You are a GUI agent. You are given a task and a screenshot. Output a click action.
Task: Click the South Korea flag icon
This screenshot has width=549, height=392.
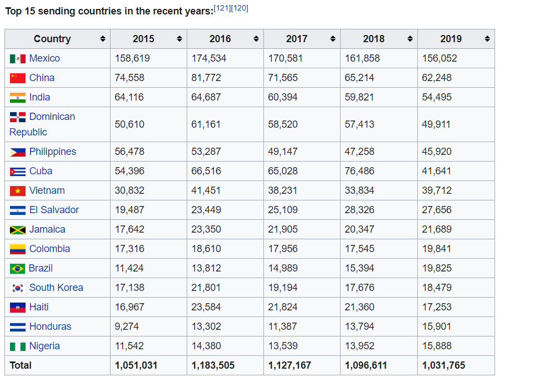pos(18,288)
